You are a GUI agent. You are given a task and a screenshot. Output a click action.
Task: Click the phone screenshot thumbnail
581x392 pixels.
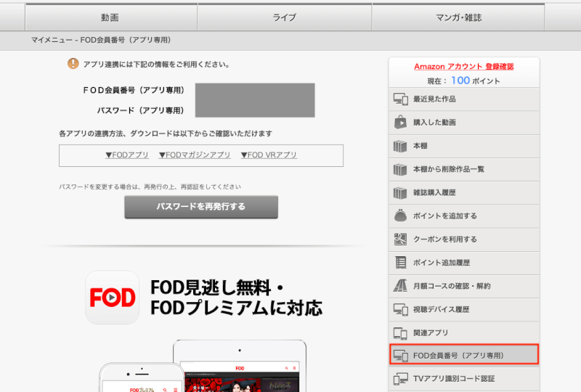(142, 377)
